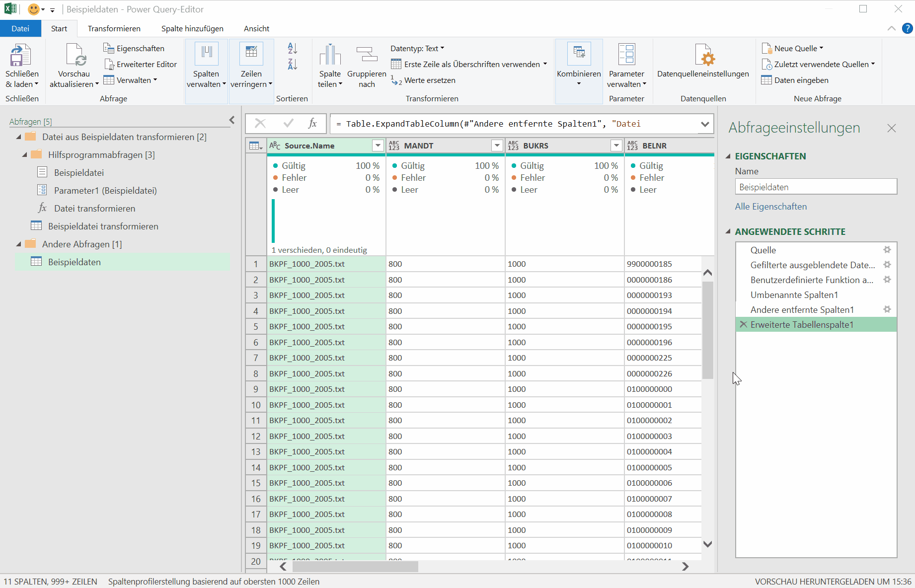The width and height of the screenshot is (915, 588).
Task: Collapse the Hilfsprogrammabfragen folder
Action: [x=24, y=155]
